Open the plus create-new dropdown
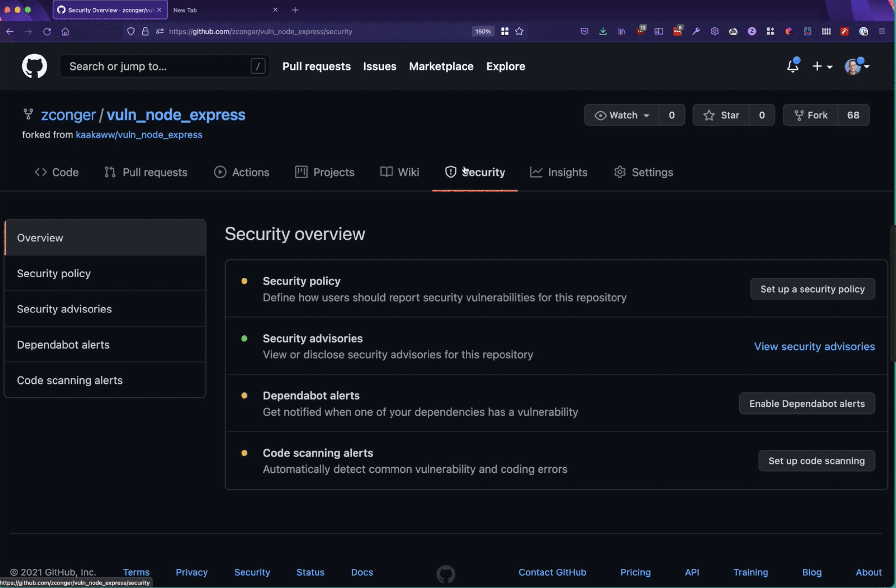Image resolution: width=896 pixels, height=588 pixels. point(822,66)
